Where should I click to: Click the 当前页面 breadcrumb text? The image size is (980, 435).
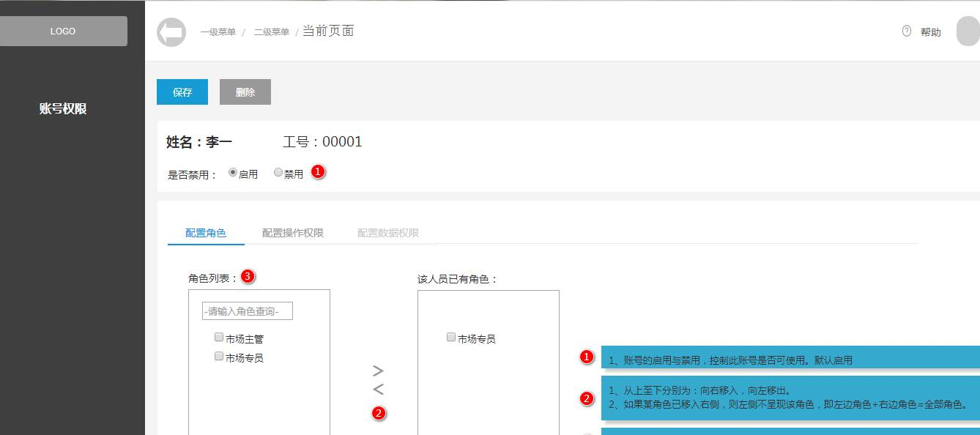(328, 31)
